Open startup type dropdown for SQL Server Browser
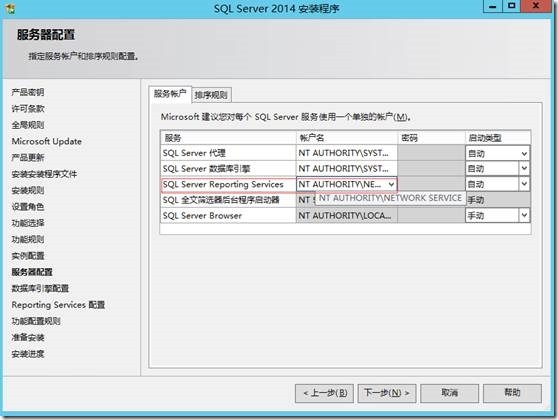This screenshot has height=420, width=558. pos(524,215)
